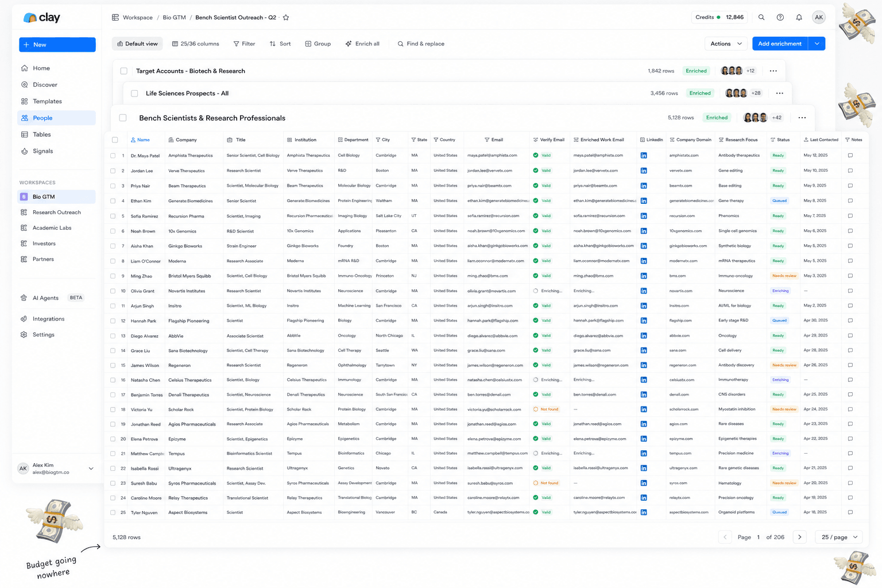Screen dimensions: 882x588
Task: Open the Sort tool
Action: click(280, 44)
